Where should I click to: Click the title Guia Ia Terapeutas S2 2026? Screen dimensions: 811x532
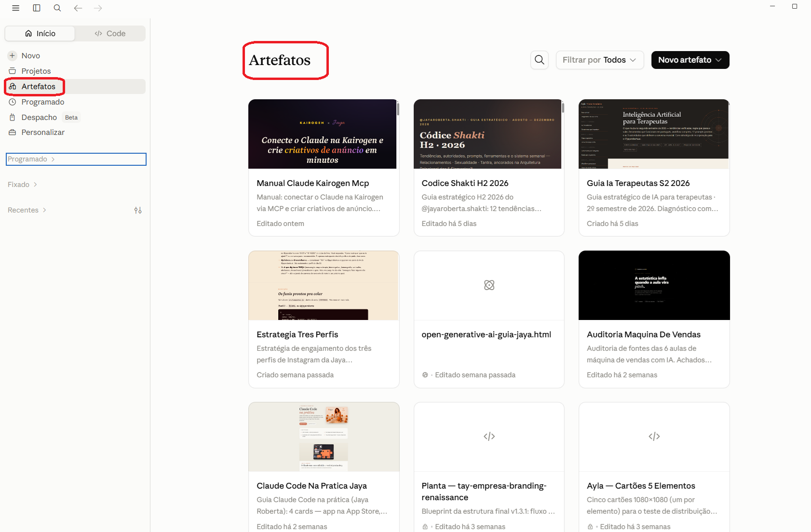638,183
